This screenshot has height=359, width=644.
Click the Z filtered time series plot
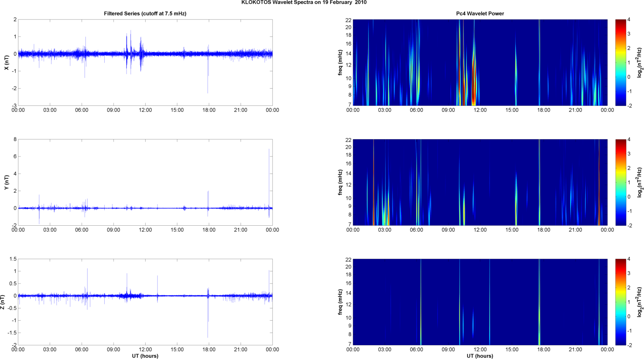click(145, 302)
